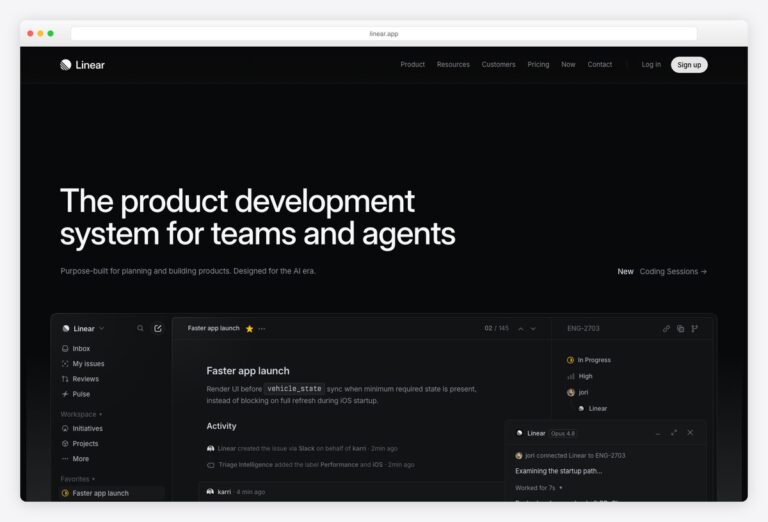Click the More ellipsis icon in the sidebar
Viewport: 768px width, 522px height.
click(x=65, y=458)
